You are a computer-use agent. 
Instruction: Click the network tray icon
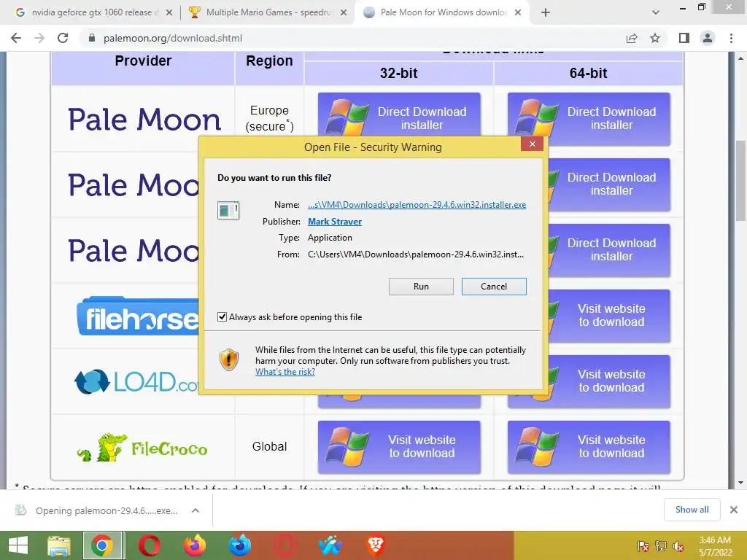661,545
